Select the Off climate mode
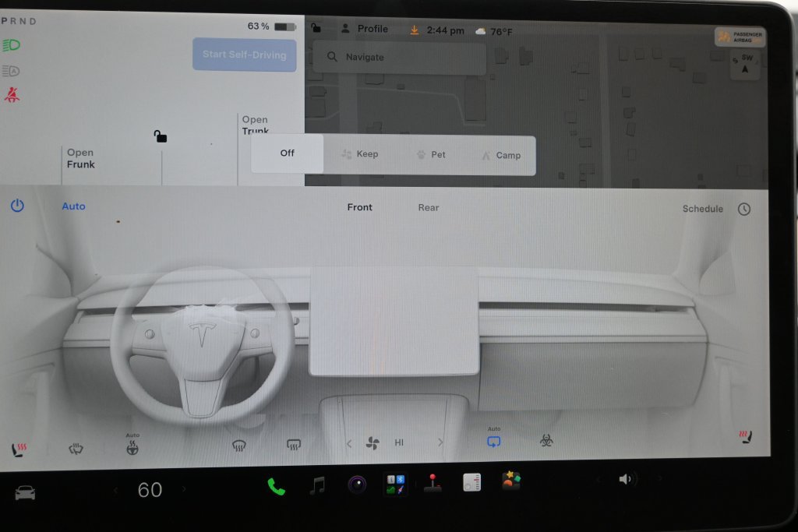Screen dimensions: 798x532 coord(287,153)
